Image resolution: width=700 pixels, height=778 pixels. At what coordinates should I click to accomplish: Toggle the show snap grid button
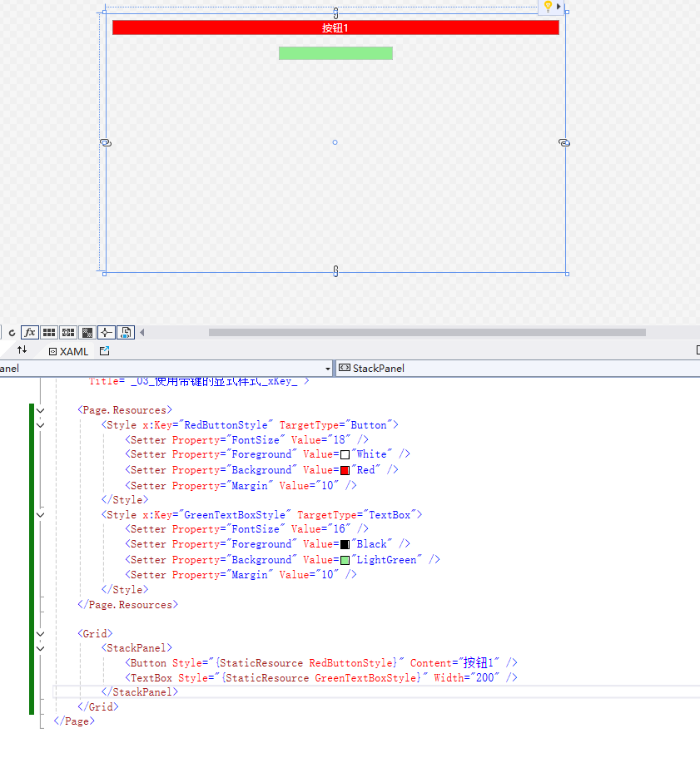click(48, 333)
